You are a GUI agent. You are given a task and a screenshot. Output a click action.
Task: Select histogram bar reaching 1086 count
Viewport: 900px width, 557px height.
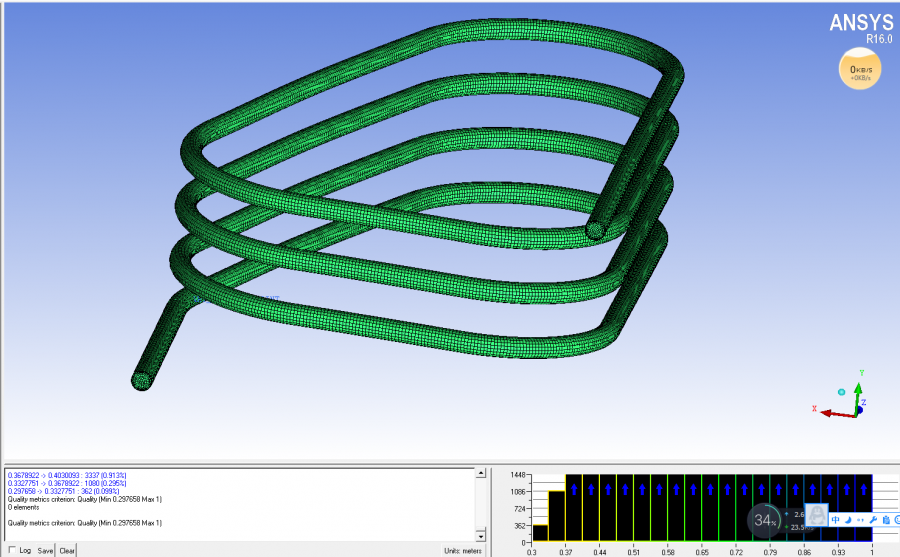tap(557, 516)
